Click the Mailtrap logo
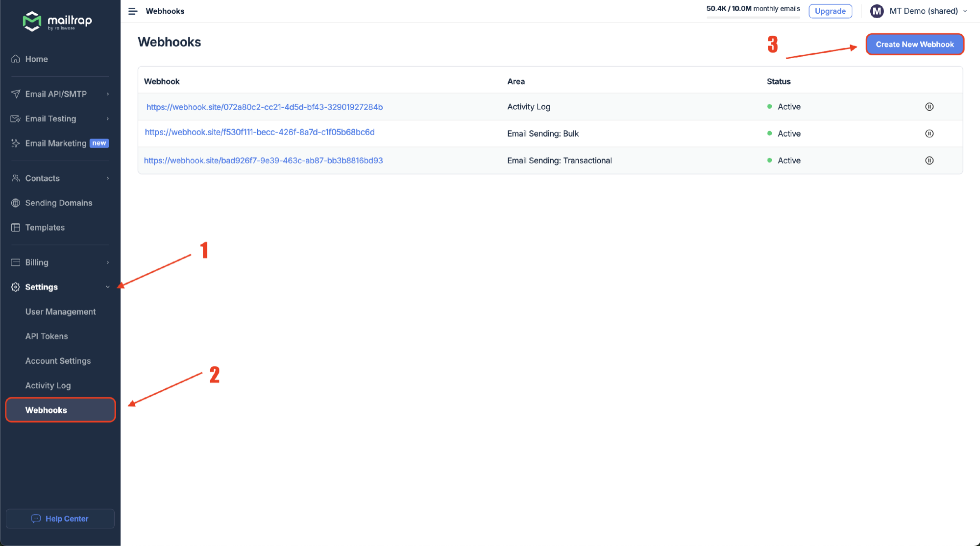The height and width of the screenshot is (546, 980). [57, 21]
